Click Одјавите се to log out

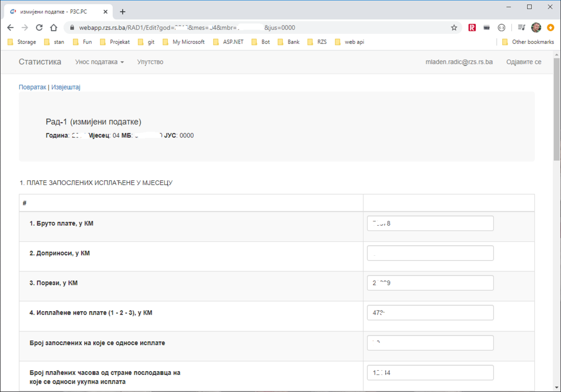tap(524, 62)
